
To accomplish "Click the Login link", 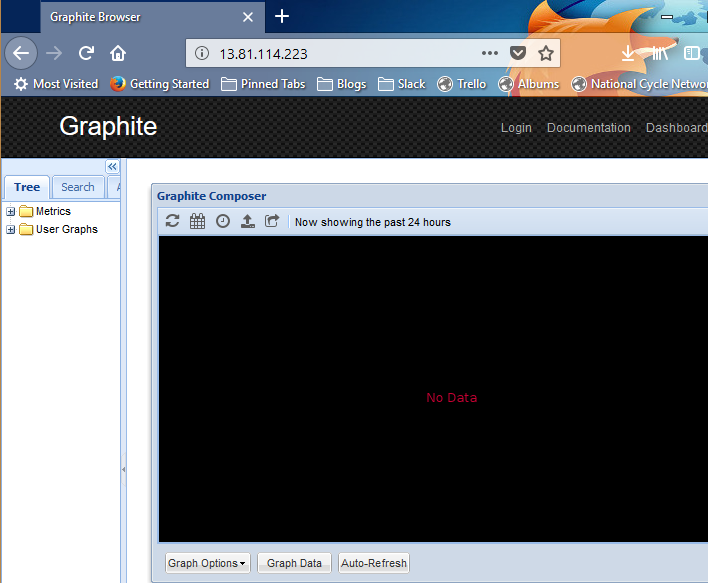I will point(516,128).
